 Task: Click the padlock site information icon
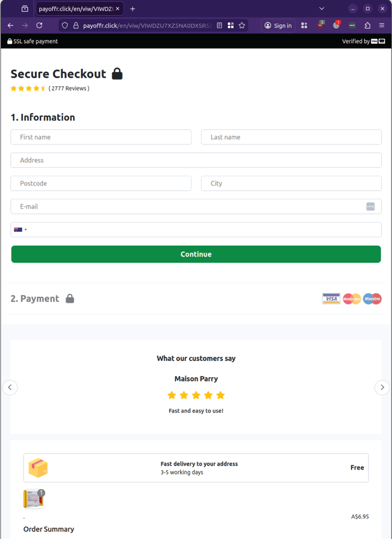[76, 25]
